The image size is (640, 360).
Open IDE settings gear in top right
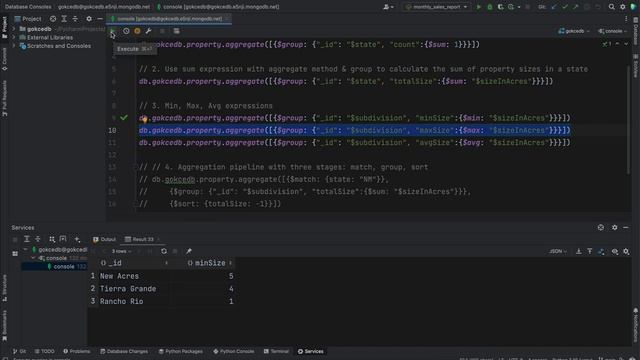click(x=623, y=7)
